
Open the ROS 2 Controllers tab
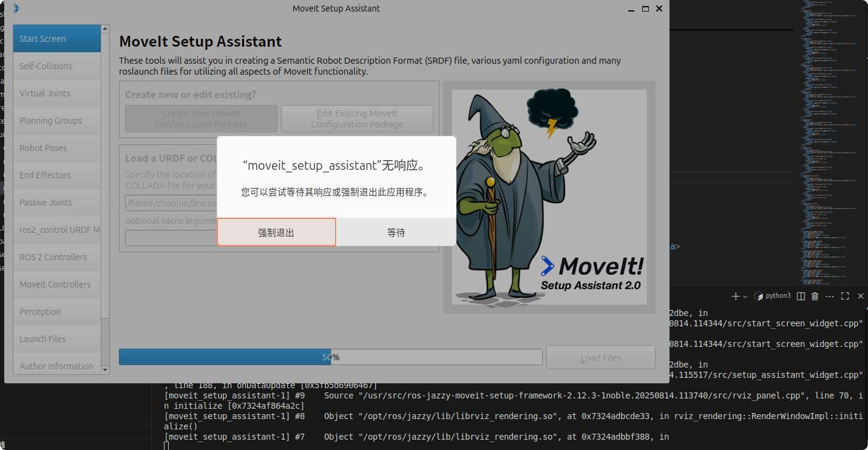point(57,257)
